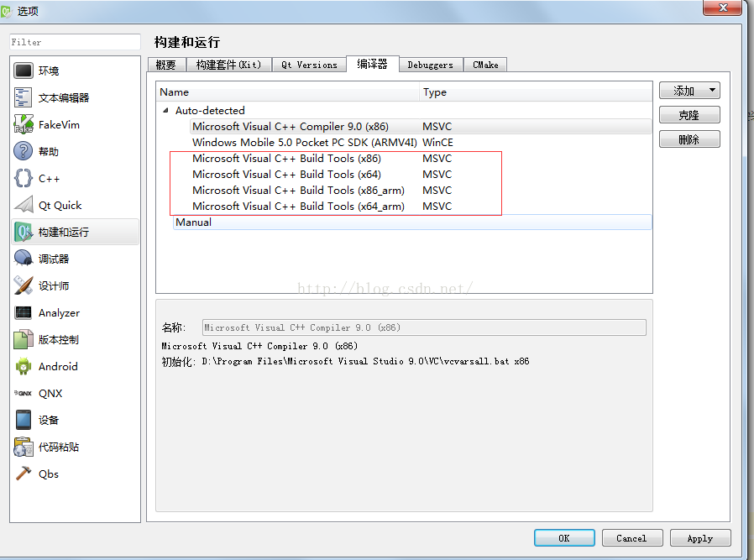Click the 初始化 vcvarsall.bat path text
The width and height of the screenshot is (754, 560).
click(x=365, y=362)
